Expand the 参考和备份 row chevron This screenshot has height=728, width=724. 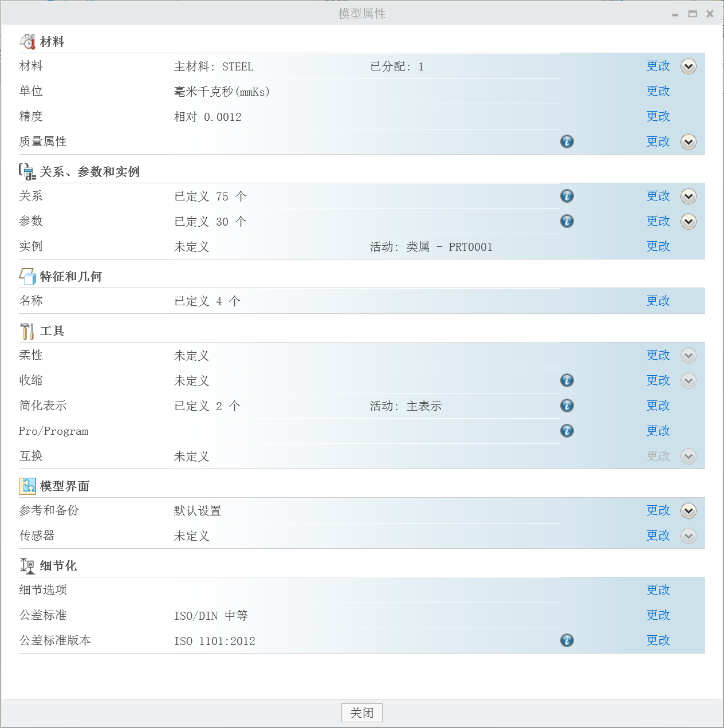click(x=688, y=510)
